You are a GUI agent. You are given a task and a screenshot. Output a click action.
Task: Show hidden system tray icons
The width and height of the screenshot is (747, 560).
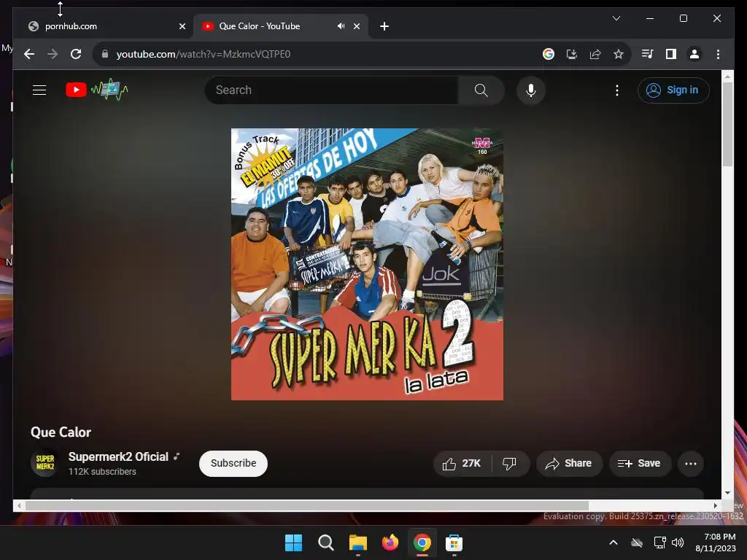(614, 542)
